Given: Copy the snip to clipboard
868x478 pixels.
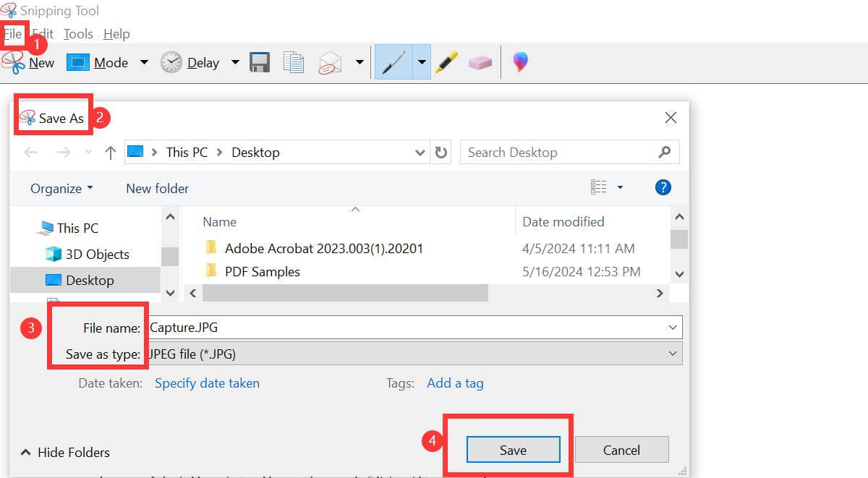Looking at the screenshot, I should [294, 62].
